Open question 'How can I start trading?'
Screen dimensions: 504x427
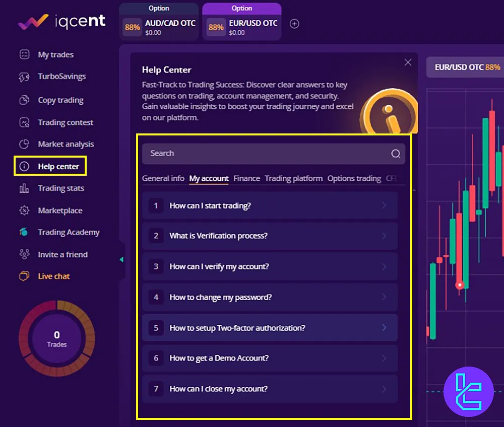(270, 205)
